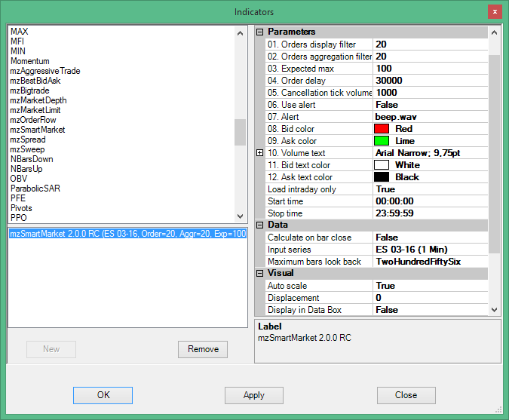Select PPO indicator
The width and height of the screenshot is (509, 420).
click(19, 218)
